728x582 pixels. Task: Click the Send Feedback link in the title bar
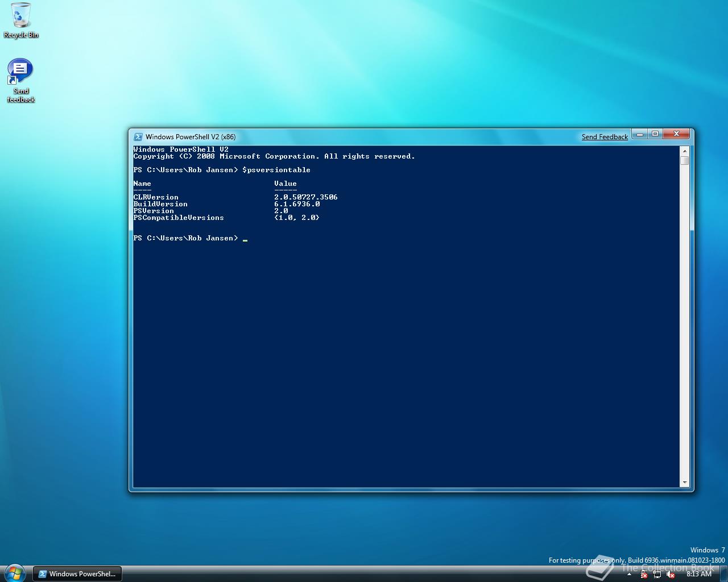pos(605,137)
